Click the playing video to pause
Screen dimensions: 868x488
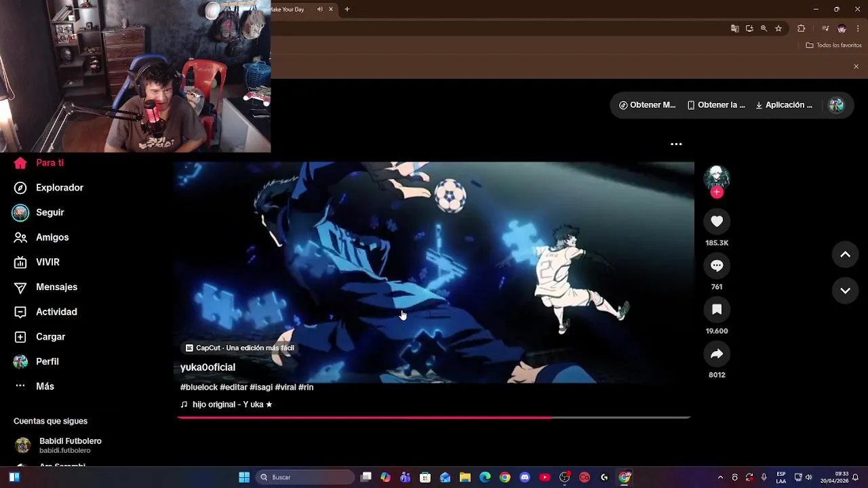434,272
